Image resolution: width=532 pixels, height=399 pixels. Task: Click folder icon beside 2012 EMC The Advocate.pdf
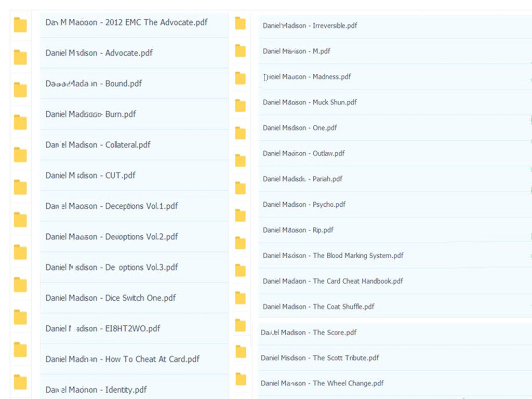point(20,25)
